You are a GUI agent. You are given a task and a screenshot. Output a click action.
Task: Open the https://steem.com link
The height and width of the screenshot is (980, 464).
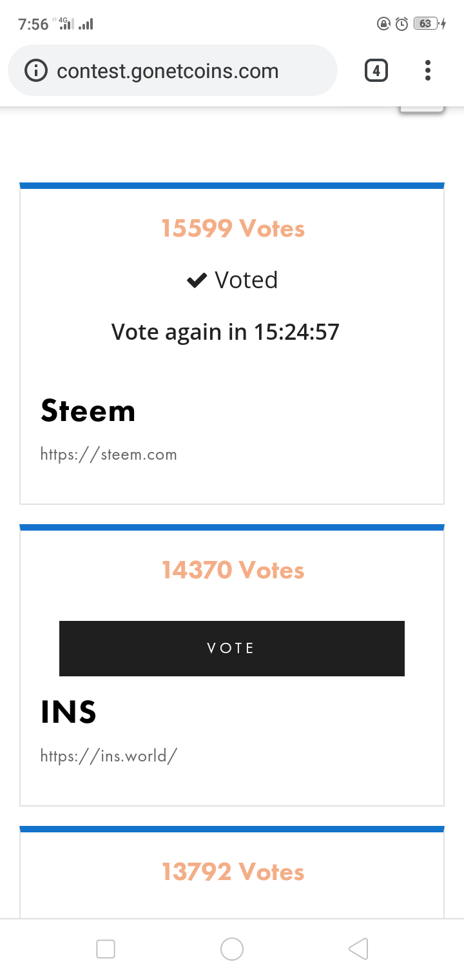[x=109, y=455]
